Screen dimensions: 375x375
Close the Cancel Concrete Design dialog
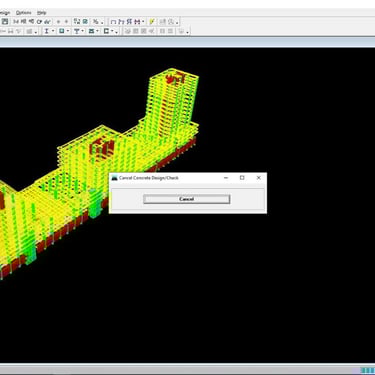pyautogui.click(x=258, y=178)
